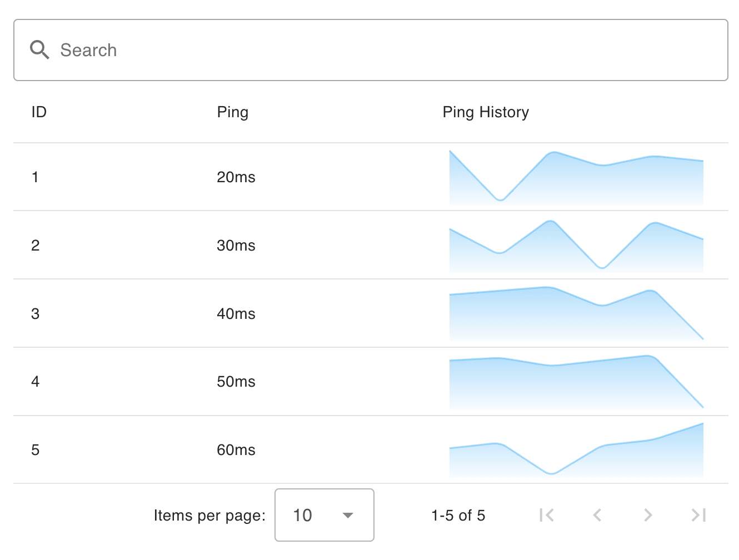
Task: Sort by the ID column header
Action: pos(38,112)
